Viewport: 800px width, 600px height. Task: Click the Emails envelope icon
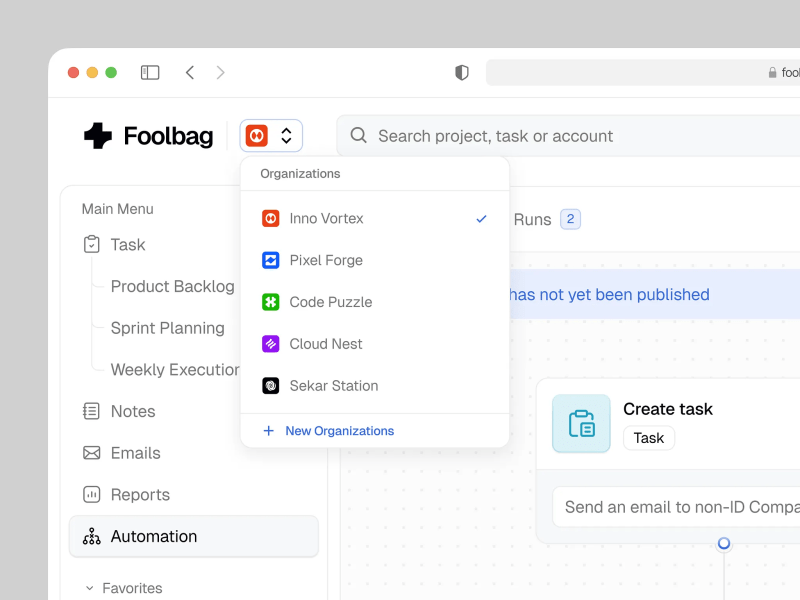(91, 453)
